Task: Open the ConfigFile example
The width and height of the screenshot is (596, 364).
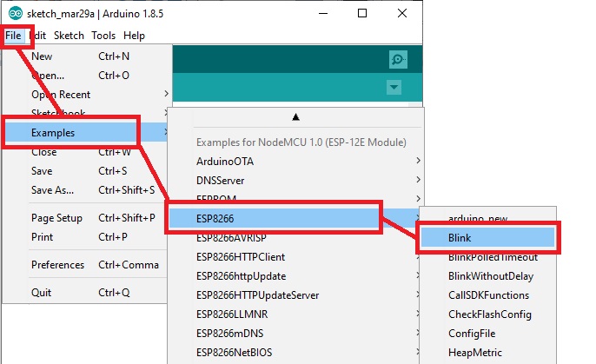Action: coord(488,334)
